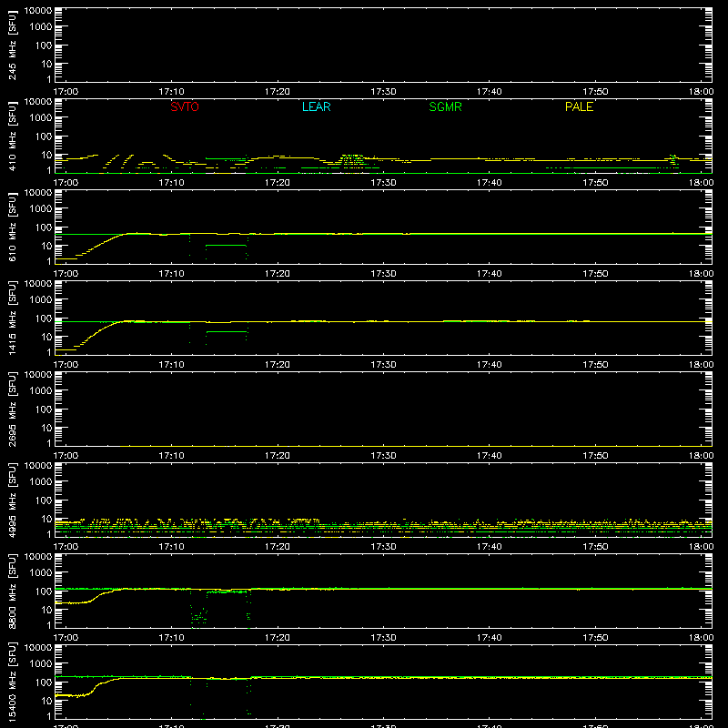Click the 100 y-axis tick of the 4995 MHz panel
Image resolution: width=728 pixels, height=728 pixels.
(x=44, y=500)
